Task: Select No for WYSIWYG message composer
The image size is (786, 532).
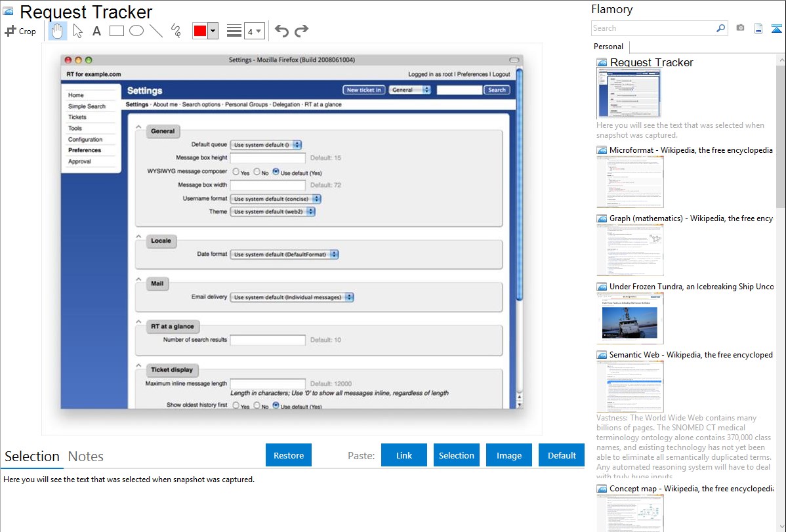Action: tap(257, 171)
